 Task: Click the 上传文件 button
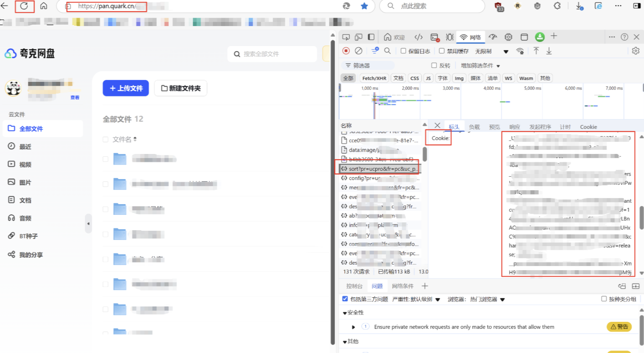click(126, 88)
